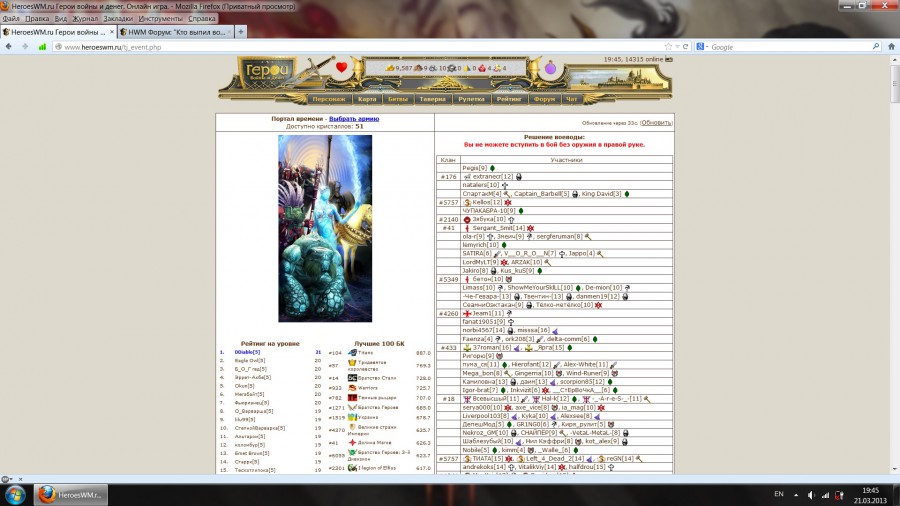Image resolution: width=900 pixels, height=506 pixels.
Task: Click faction icon next to natalers[10]
Action: [505, 185]
